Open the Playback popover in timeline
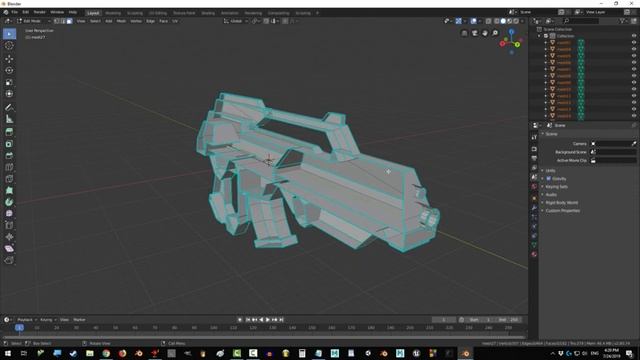Viewport: 640px width, 360px height. click(x=27, y=320)
